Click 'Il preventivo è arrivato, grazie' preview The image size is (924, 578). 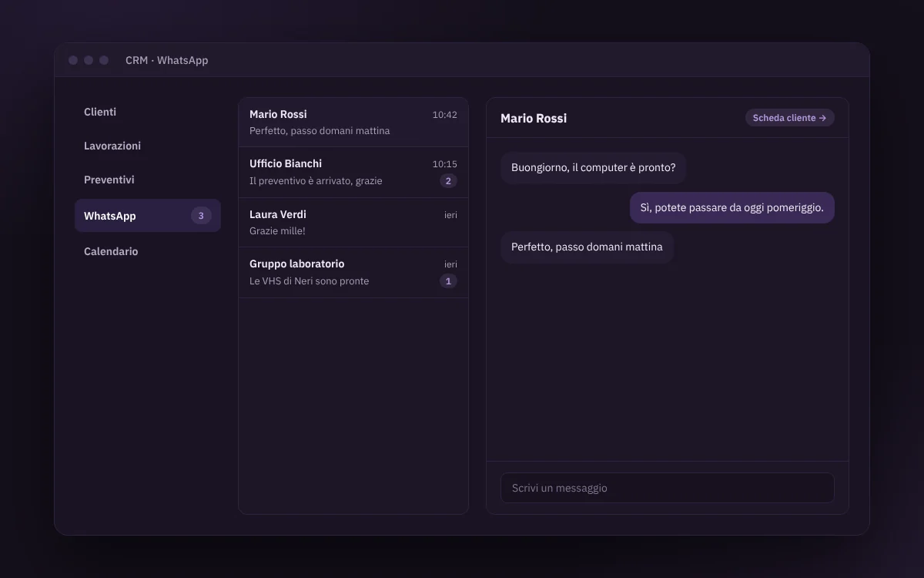(x=316, y=181)
